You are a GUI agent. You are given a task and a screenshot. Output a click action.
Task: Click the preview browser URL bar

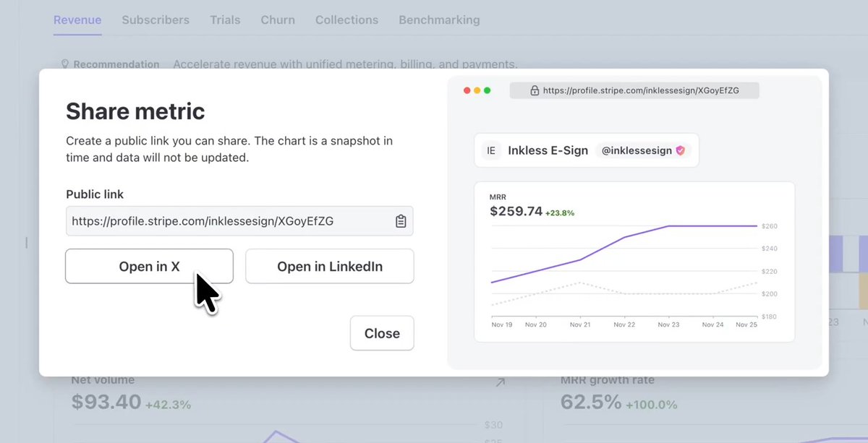(634, 91)
